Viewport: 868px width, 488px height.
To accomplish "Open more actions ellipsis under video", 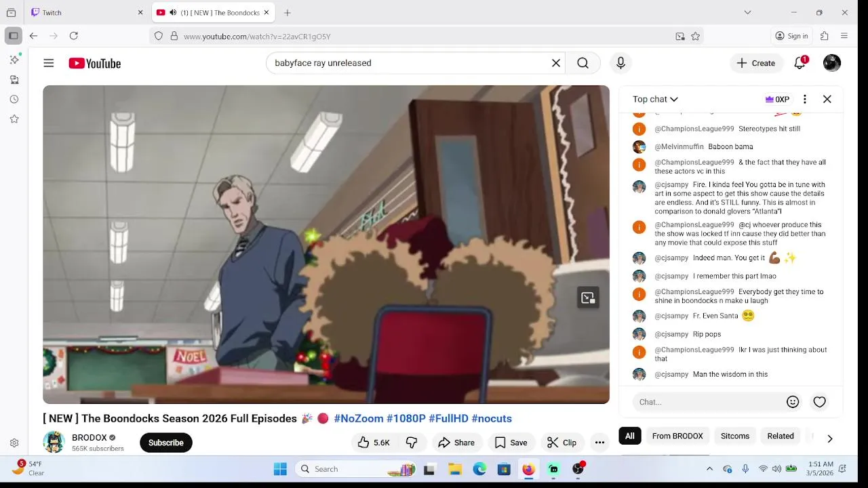I will (x=599, y=443).
